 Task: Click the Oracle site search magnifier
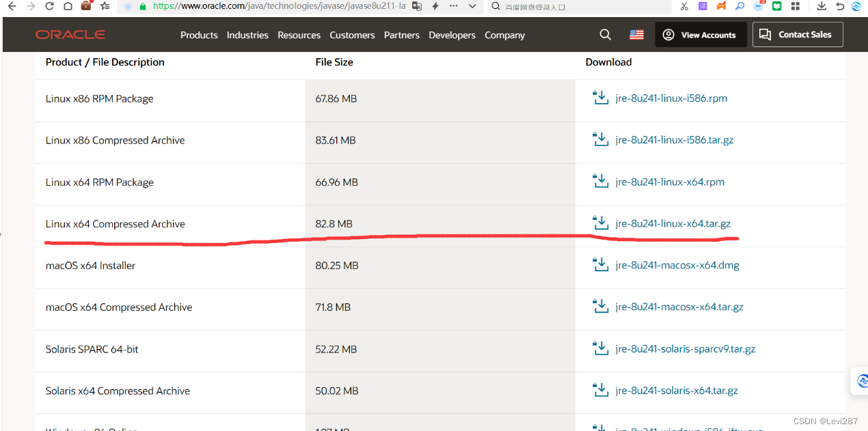605,34
